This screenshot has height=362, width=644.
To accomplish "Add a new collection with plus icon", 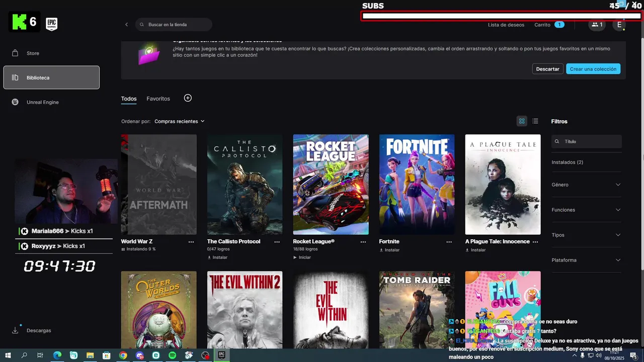I will (x=188, y=98).
